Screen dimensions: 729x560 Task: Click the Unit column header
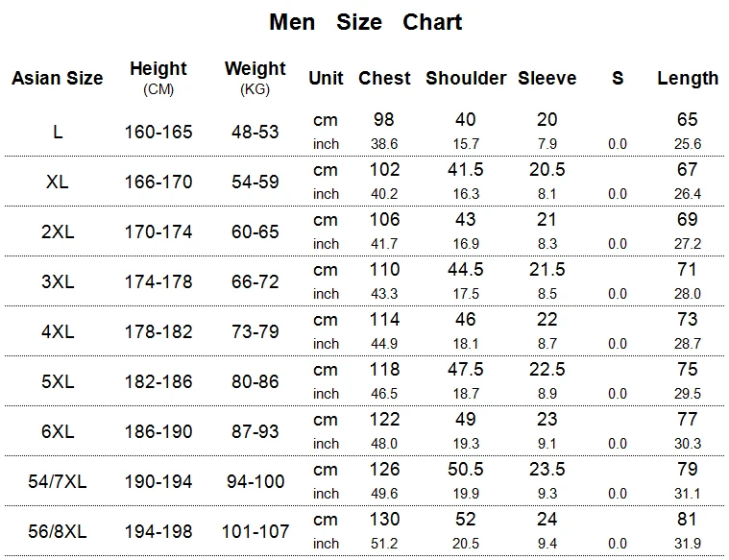click(x=326, y=78)
